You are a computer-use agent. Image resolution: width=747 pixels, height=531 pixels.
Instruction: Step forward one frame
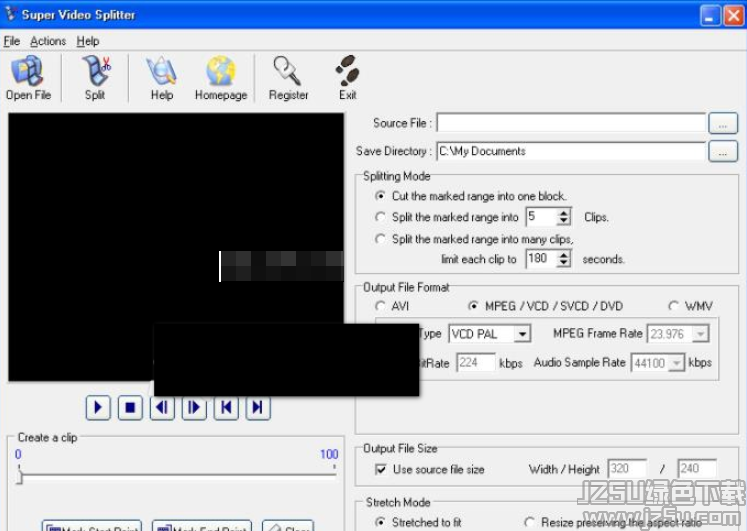pos(194,408)
